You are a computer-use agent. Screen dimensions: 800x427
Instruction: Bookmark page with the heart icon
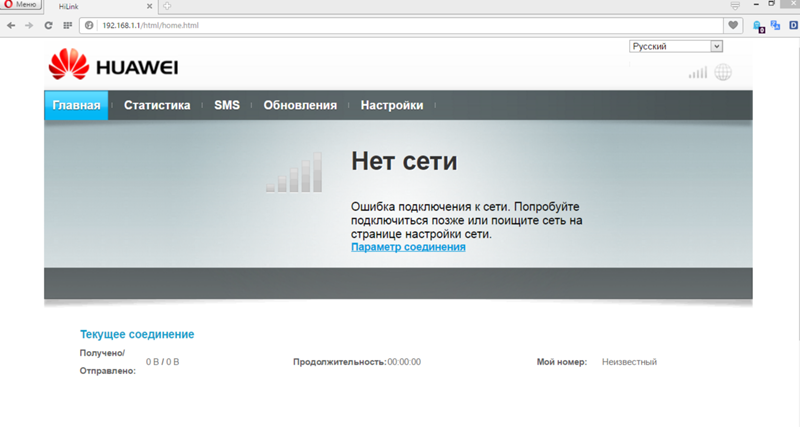(x=734, y=24)
